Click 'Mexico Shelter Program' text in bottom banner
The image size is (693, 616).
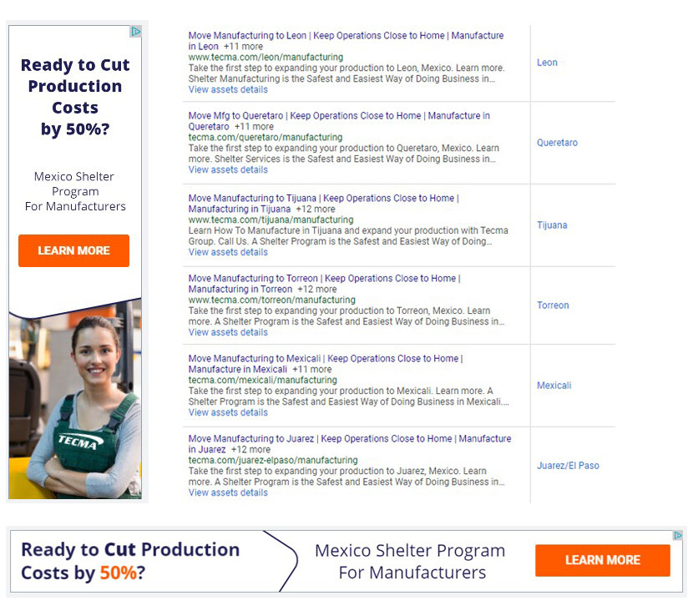(410, 551)
